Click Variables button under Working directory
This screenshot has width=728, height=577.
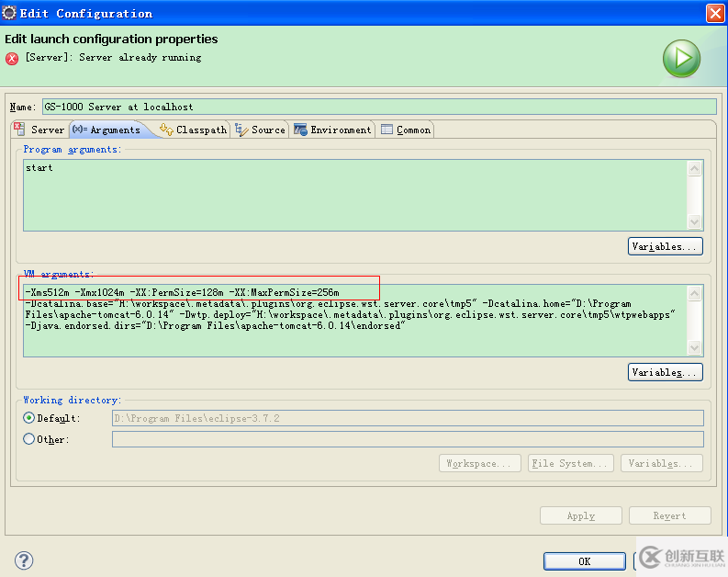pyautogui.click(x=662, y=463)
